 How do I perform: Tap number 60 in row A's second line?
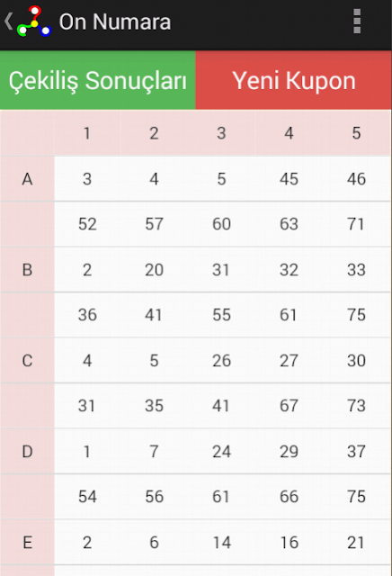pos(221,224)
